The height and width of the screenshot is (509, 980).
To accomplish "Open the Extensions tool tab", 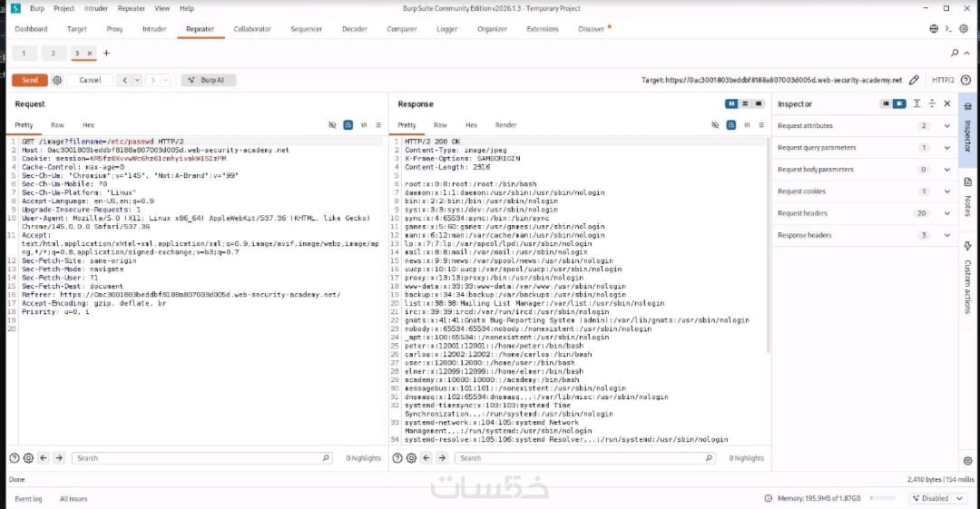I will (x=543, y=29).
